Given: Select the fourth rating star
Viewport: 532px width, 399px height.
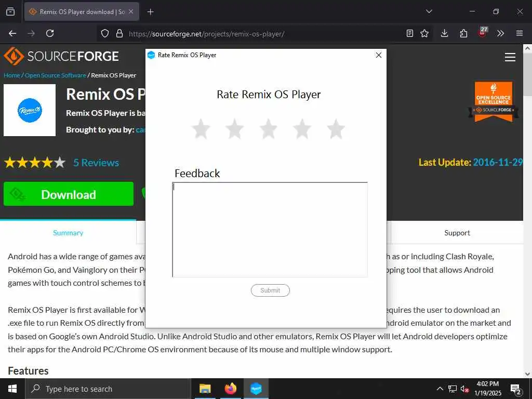Looking at the screenshot, I should pos(302,129).
